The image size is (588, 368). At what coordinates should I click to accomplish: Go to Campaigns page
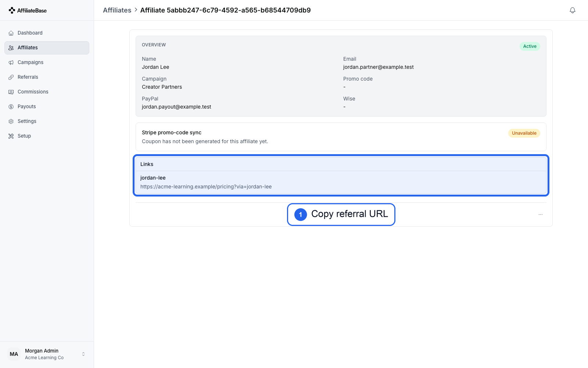(x=47, y=63)
